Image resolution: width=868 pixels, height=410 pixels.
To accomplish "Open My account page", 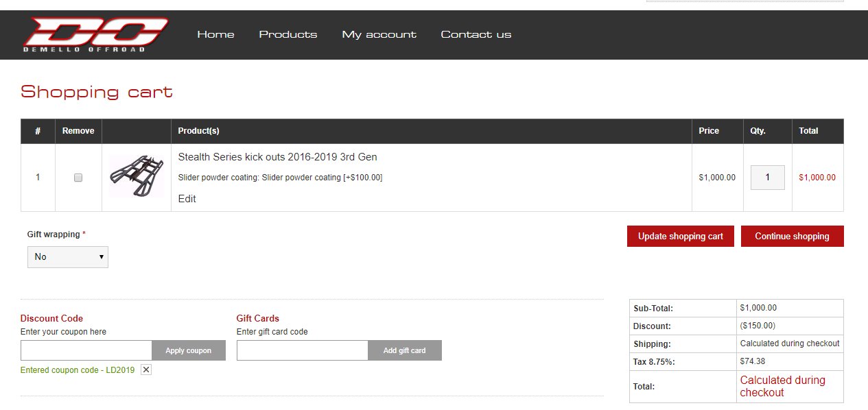I will (379, 34).
